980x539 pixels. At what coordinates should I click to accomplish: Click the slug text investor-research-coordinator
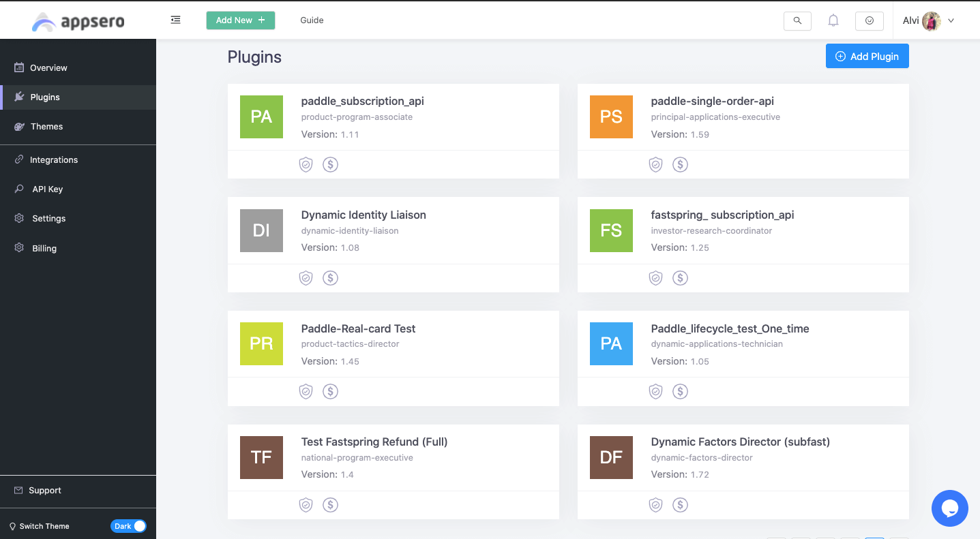[711, 231]
